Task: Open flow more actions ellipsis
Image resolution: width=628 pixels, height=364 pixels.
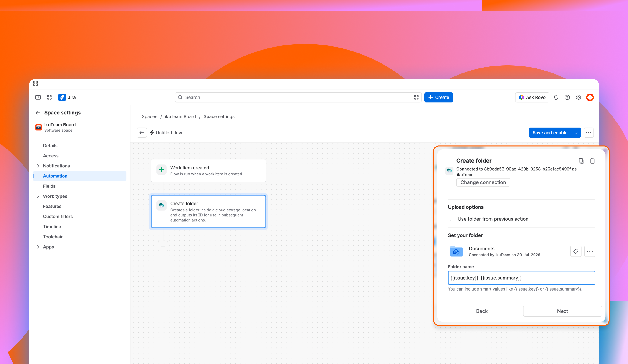Action: [x=589, y=133]
